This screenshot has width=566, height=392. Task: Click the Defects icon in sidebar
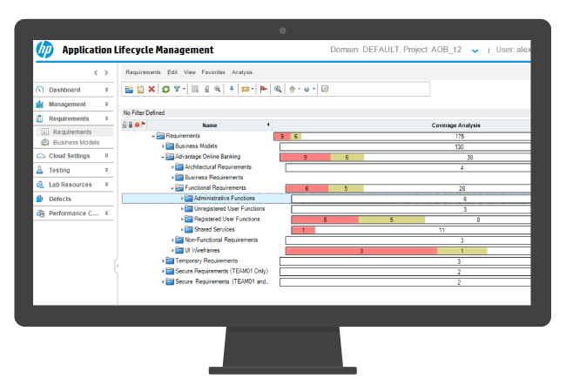click(x=40, y=199)
